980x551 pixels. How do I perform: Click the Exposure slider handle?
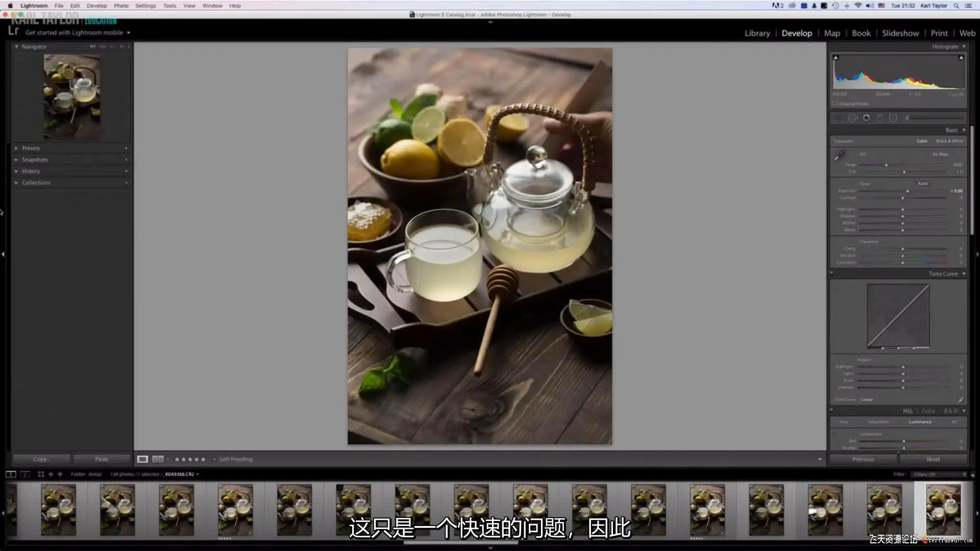[x=908, y=191]
